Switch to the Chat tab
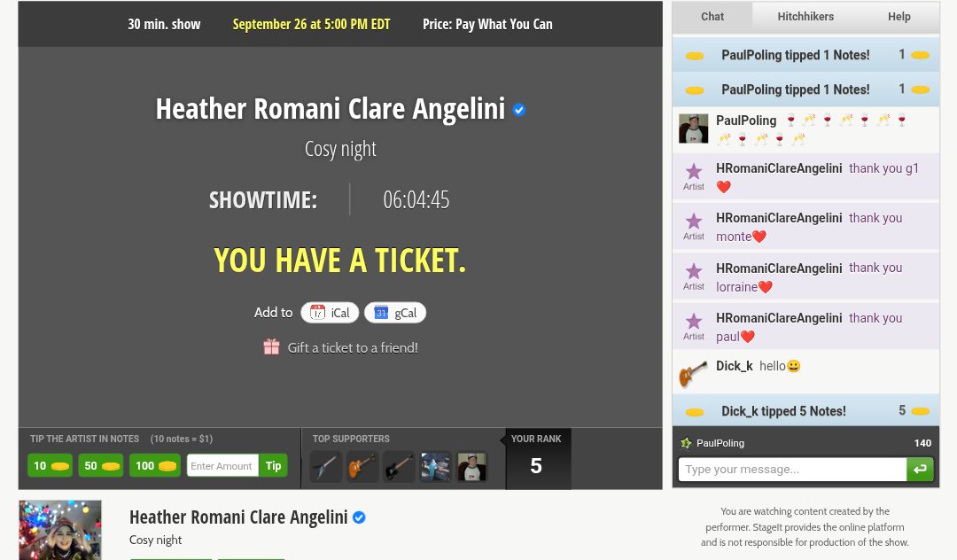Screen dimensions: 957x560 click(712, 17)
